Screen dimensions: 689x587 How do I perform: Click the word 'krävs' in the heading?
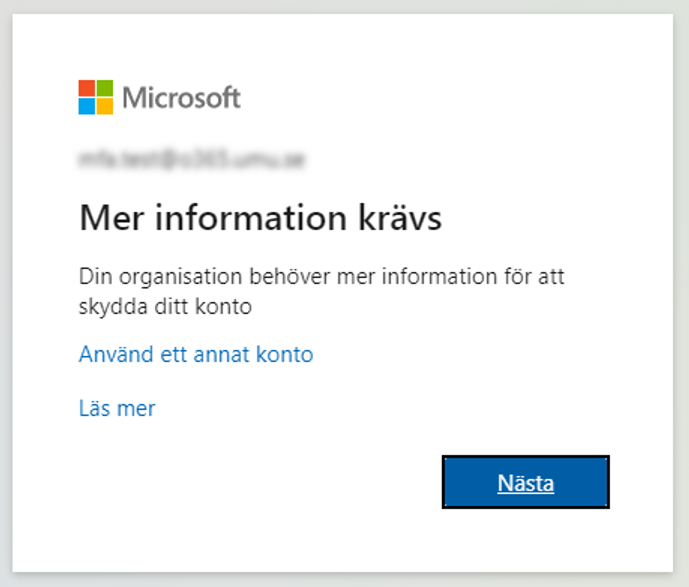tap(400, 217)
